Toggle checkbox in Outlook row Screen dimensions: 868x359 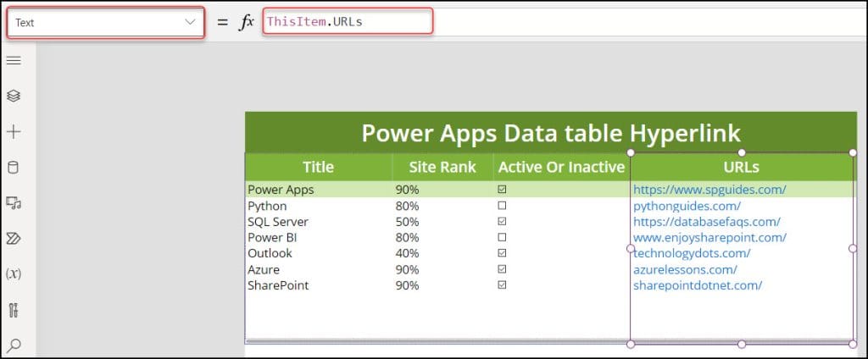[502, 253]
